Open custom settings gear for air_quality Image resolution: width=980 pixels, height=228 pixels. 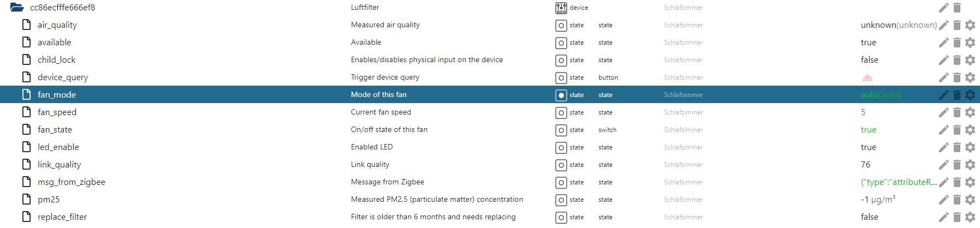[970, 25]
